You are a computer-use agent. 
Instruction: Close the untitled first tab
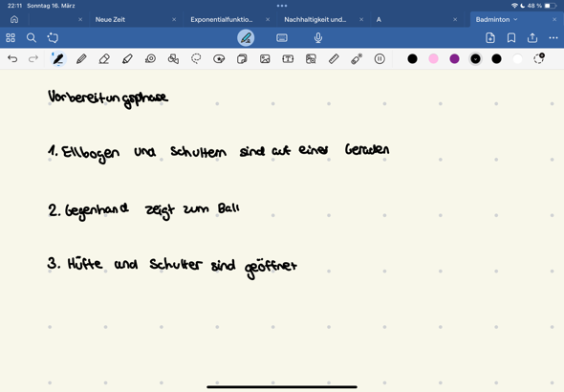coord(80,20)
